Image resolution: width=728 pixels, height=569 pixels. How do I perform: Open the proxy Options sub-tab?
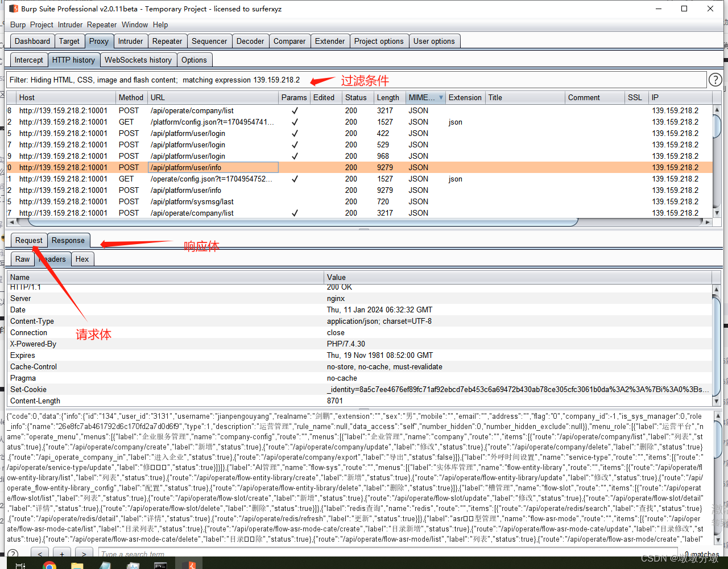(x=195, y=60)
